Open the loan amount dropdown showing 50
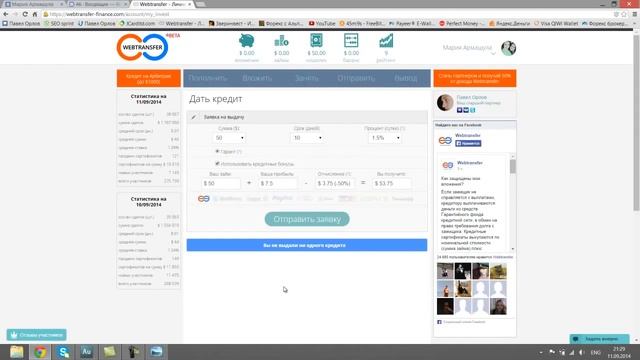 (229, 138)
